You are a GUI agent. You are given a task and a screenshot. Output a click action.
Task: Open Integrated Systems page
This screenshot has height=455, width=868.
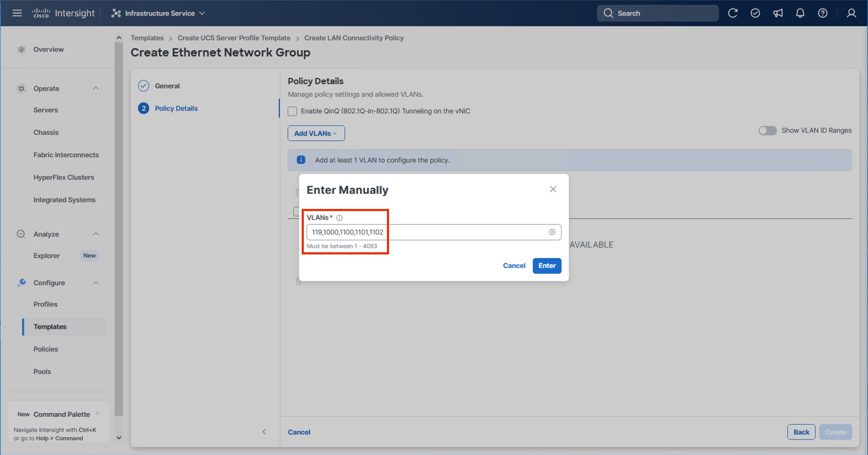point(64,200)
